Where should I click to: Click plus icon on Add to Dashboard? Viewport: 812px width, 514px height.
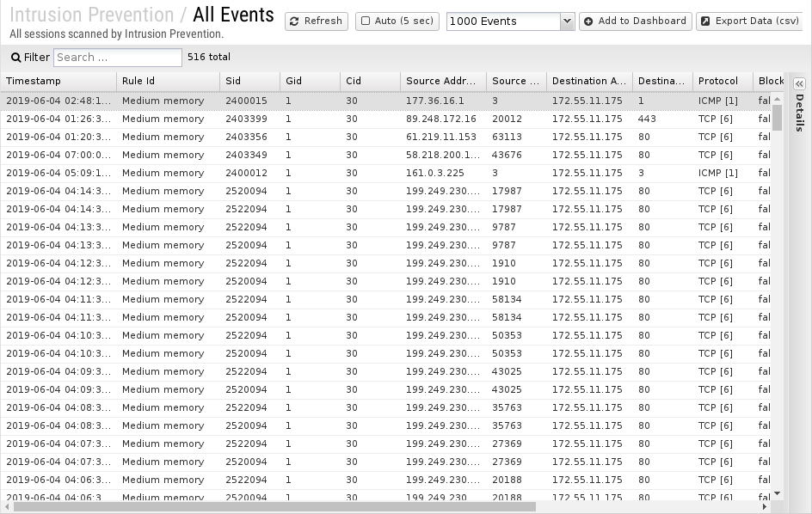588,21
